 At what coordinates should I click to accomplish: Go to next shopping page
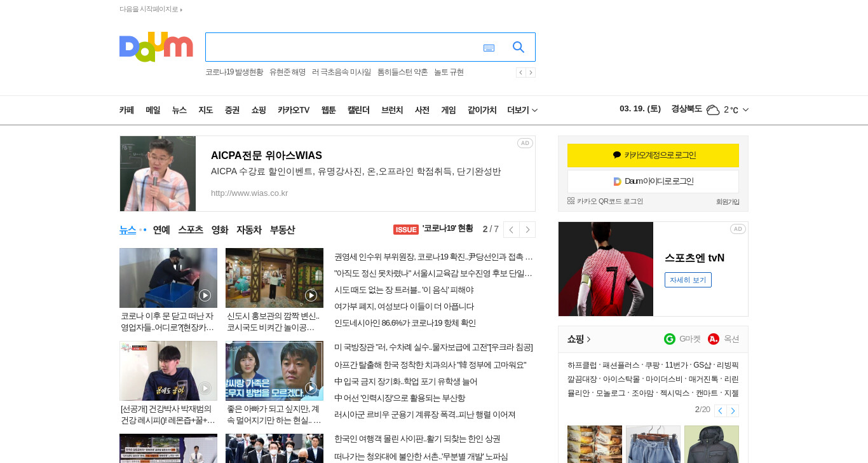tap(733, 411)
